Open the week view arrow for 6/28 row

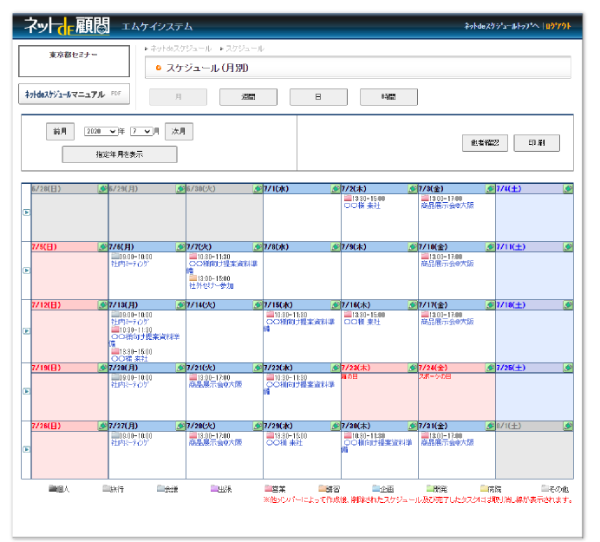click(26, 212)
